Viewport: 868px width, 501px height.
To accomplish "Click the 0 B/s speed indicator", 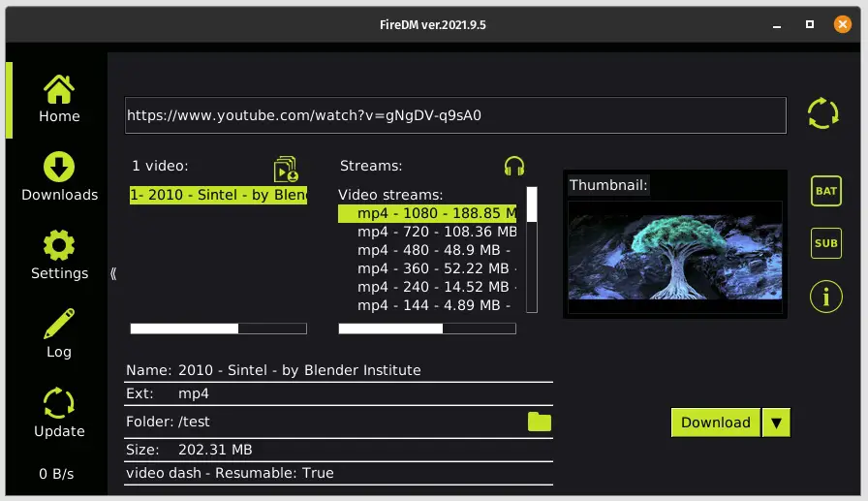I will tap(56, 474).
